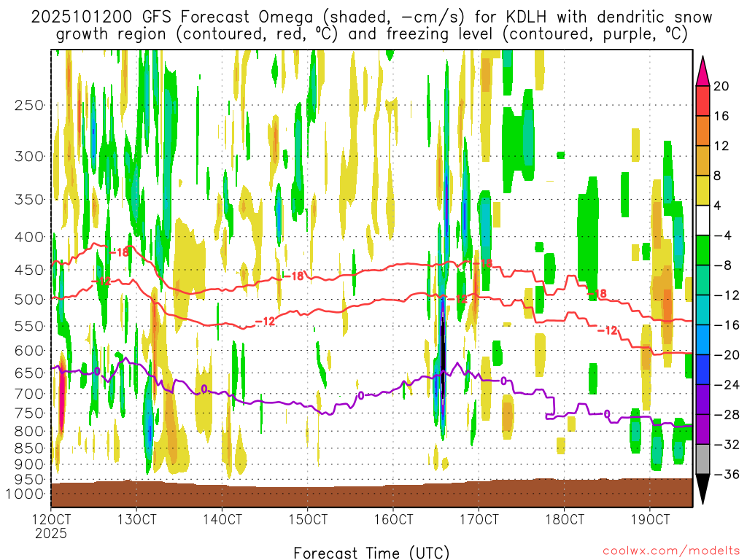Click the 120CT time axis label
Viewport: 747px width, 560px height.
(x=51, y=519)
